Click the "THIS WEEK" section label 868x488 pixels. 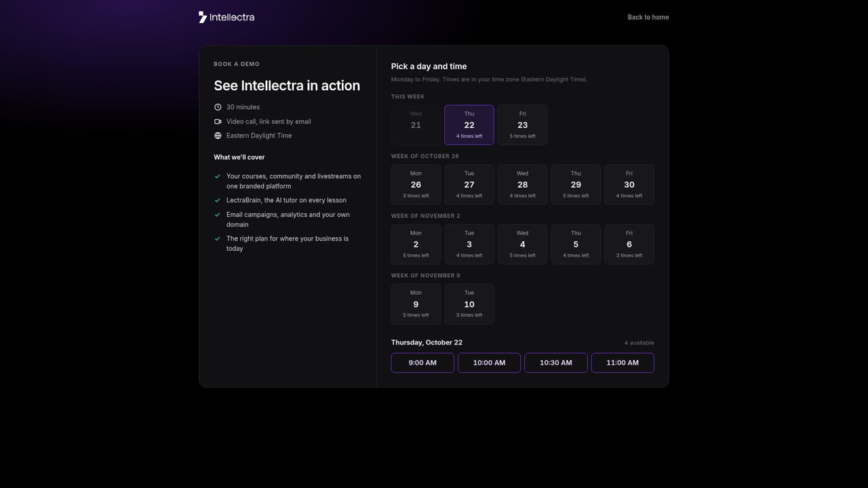pos(408,97)
